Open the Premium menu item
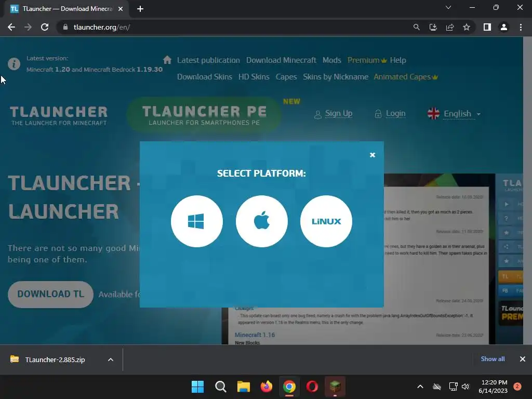 coord(367,60)
